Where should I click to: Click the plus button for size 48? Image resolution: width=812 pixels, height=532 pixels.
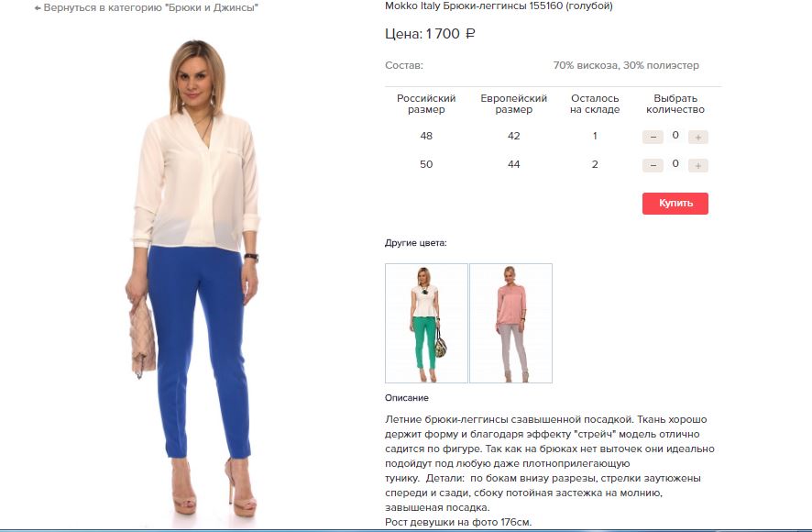tap(698, 137)
